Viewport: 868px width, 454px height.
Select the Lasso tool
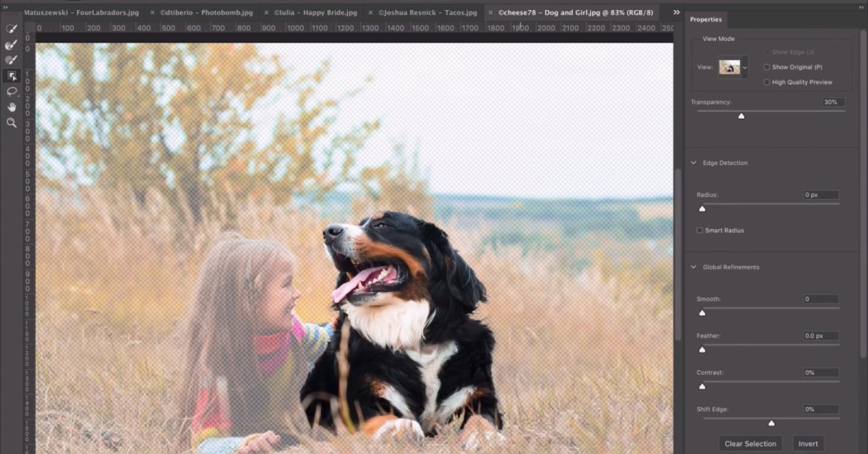coord(12,92)
